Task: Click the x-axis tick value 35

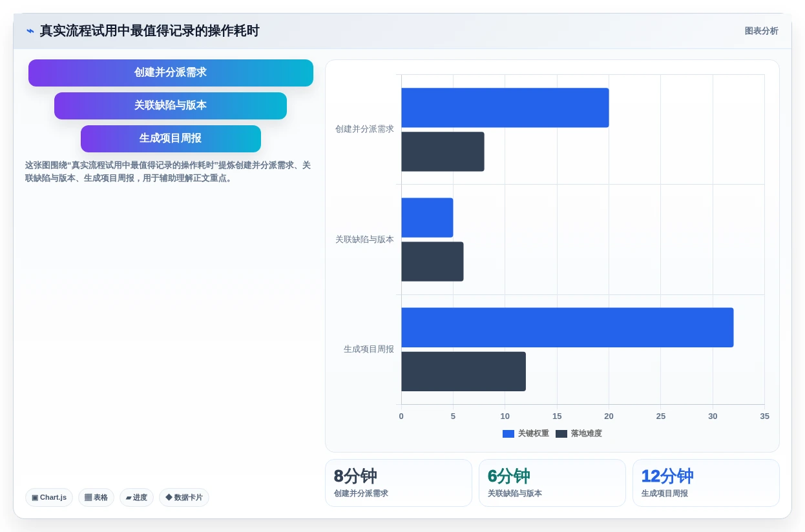Action: 764,416
